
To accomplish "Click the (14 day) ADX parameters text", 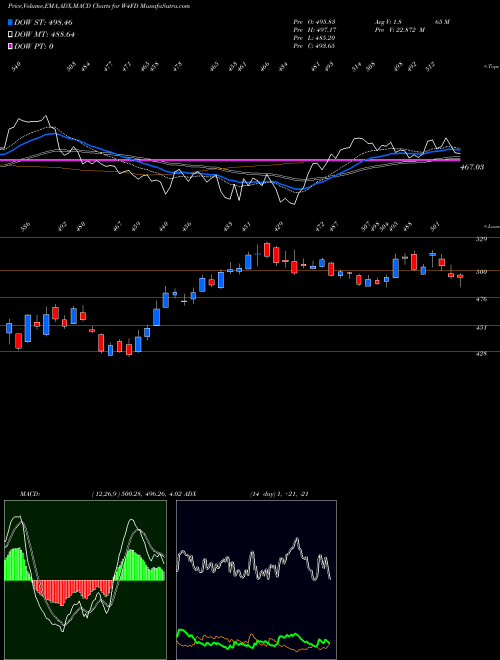I will tap(279, 494).
